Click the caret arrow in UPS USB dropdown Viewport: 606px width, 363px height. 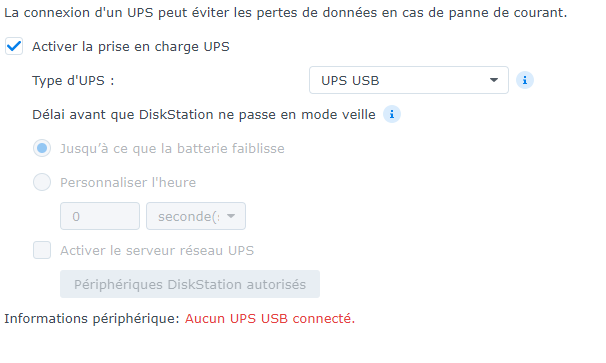[494, 80]
